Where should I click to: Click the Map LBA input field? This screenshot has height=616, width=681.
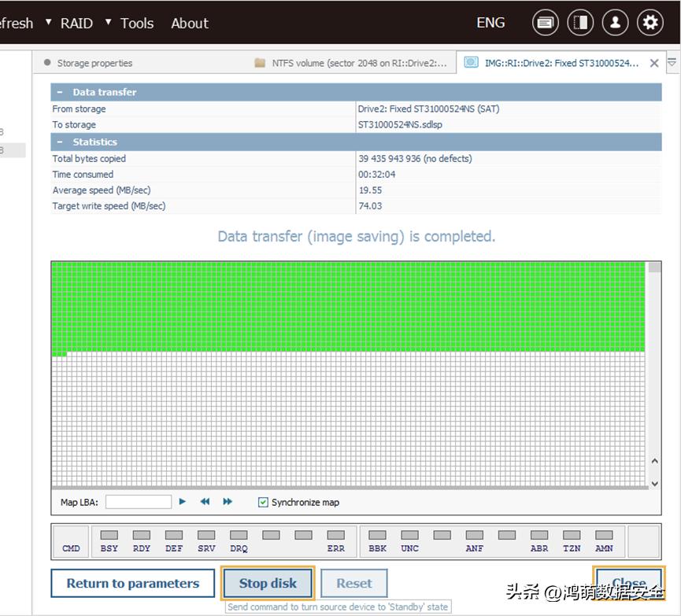point(138,502)
